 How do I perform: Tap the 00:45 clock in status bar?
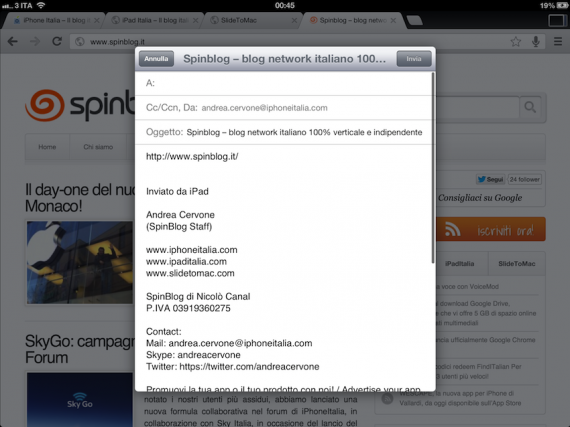[285, 5]
